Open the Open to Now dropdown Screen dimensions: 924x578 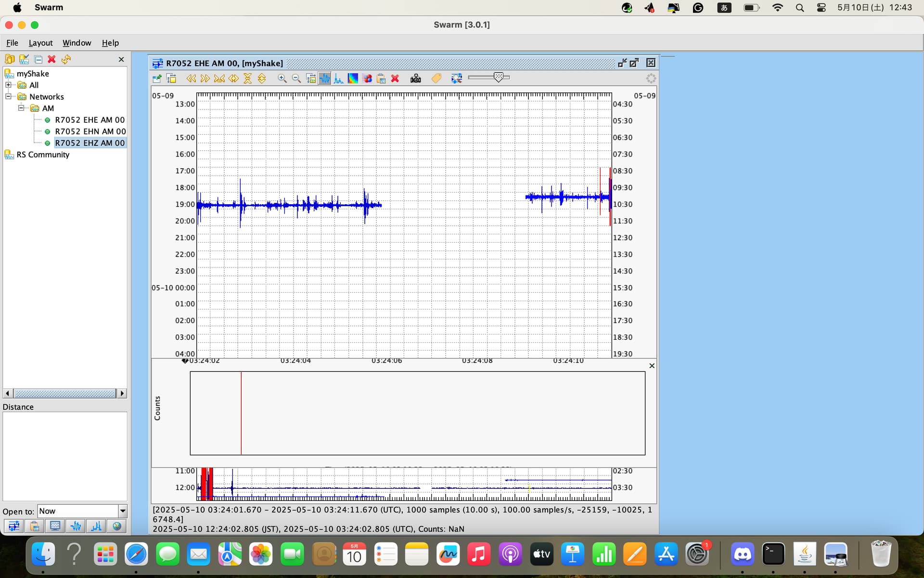123,511
